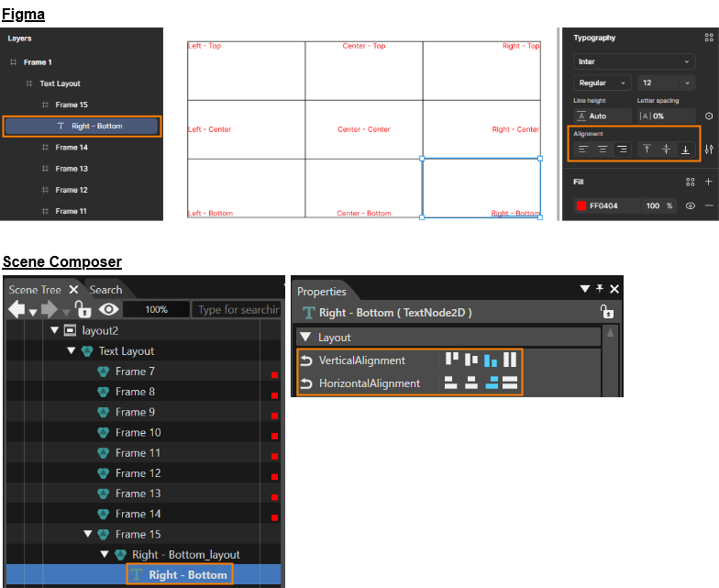Select Right - Bottom text layer in Figma
The width and height of the screenshot is (719, 588).
(x=83, y=127)
